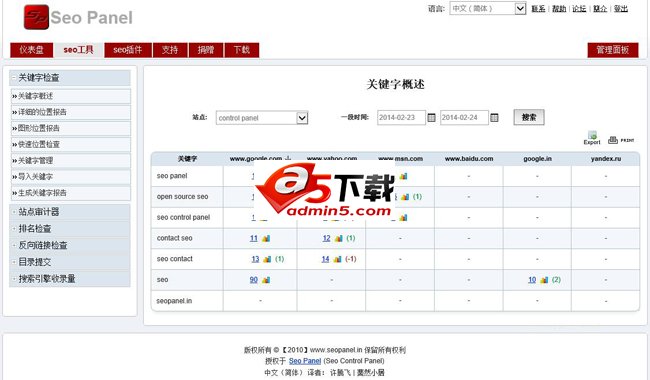Expand the 目录提交 sidebar section

pos(70,262)
